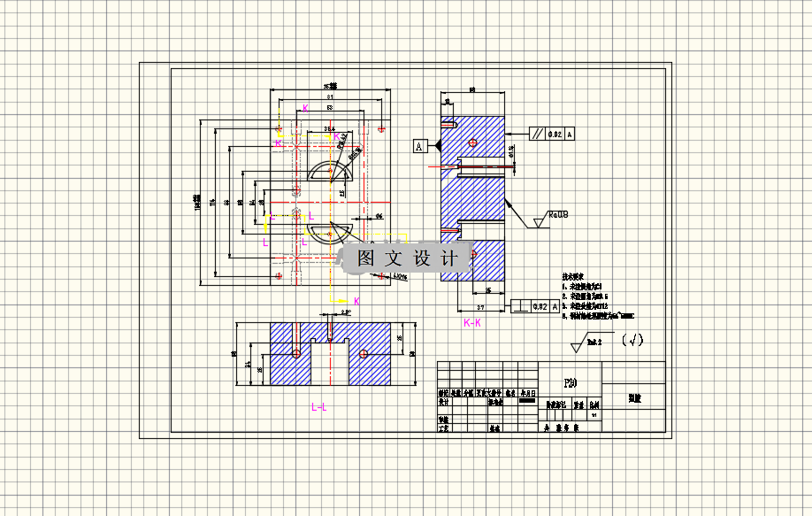Click the 81 dimension at top view

pyautogui.click(x=330, y=96)
